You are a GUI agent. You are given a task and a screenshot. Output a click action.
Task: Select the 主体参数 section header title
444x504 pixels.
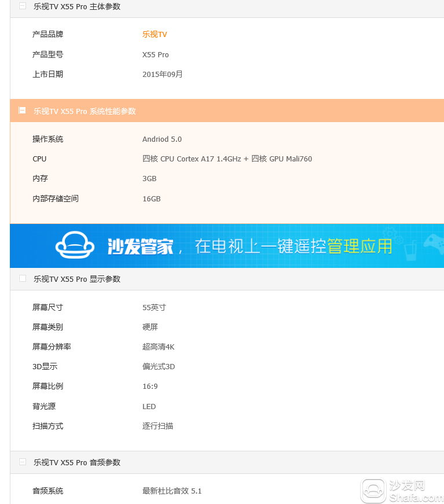click(x=77, y=7)
